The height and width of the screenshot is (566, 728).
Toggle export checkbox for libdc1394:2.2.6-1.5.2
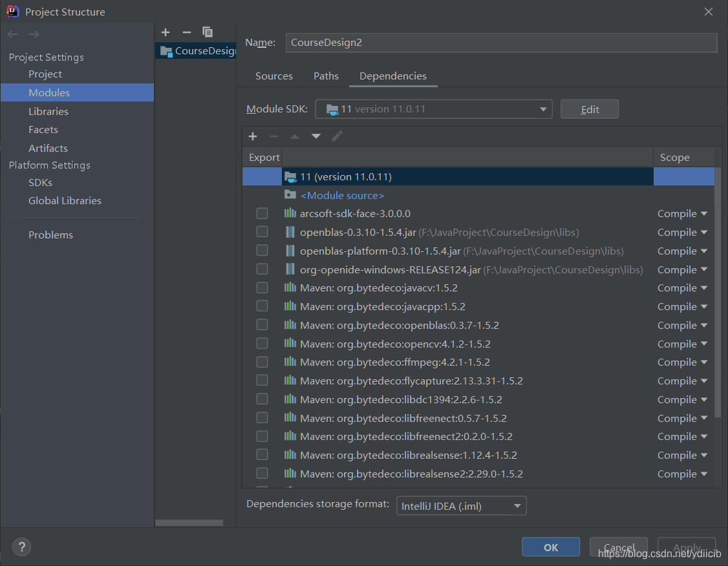262,399
